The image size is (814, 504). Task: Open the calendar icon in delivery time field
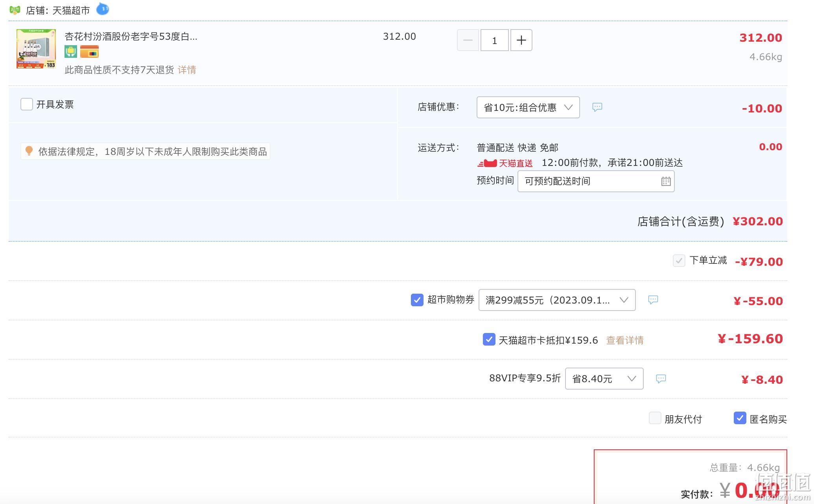(666, 181)
